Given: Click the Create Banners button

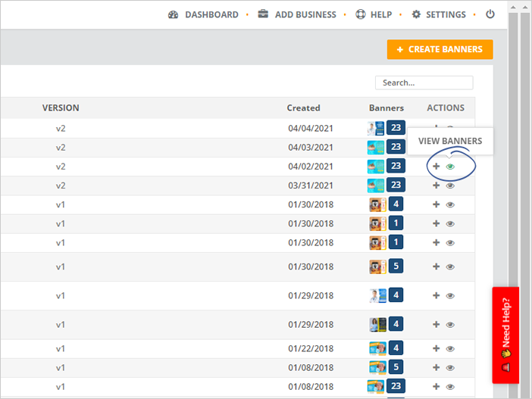Looking at the screenshot, I should tap(440, 49).
